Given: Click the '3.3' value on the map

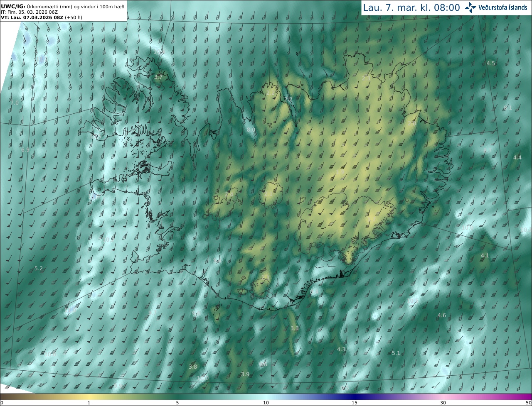Looking at the screenshot, I should [295, 328].
